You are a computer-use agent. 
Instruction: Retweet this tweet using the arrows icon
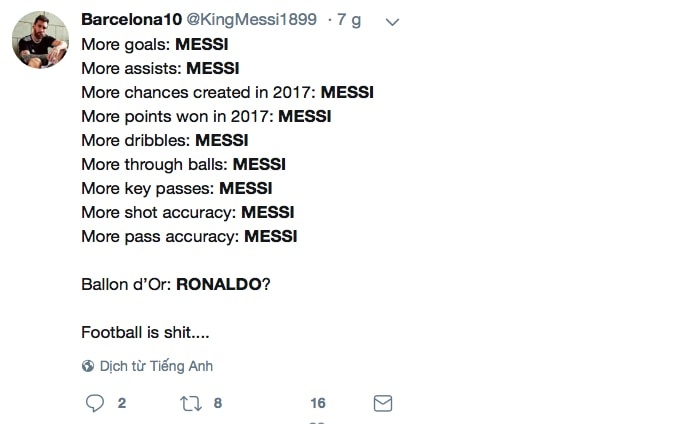[190, 403]
